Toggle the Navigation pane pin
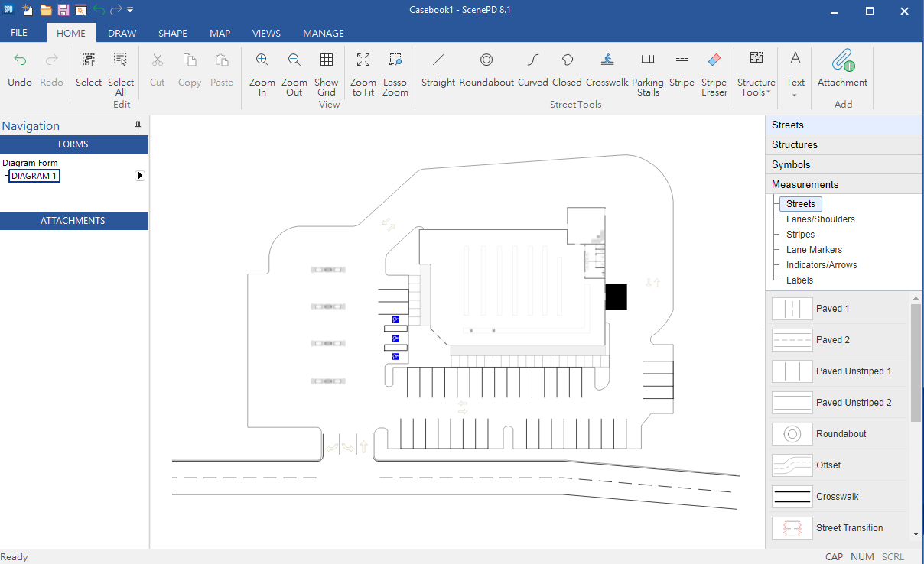924x564 pixels. [138, 125]
